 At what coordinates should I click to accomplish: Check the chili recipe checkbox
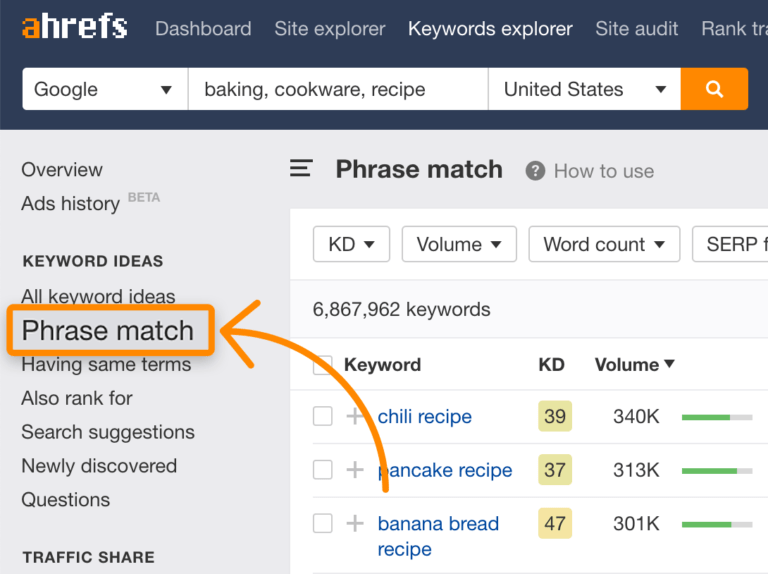pyautogui.click(x=322, y=416)
